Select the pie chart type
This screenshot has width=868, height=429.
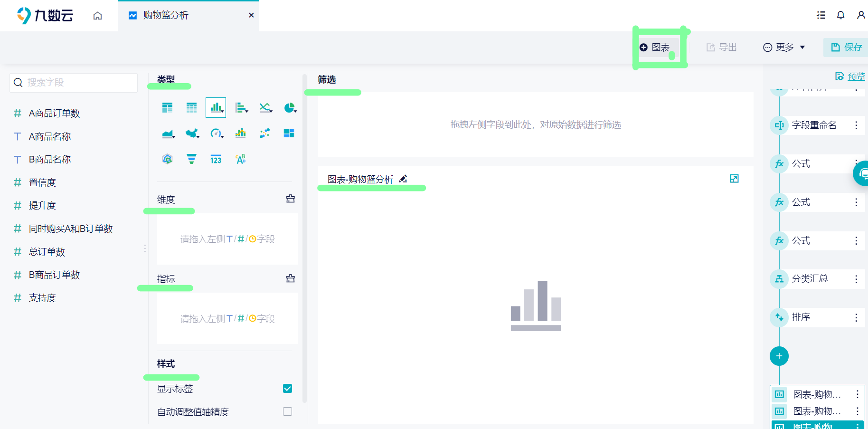click(x=290, y=108)
